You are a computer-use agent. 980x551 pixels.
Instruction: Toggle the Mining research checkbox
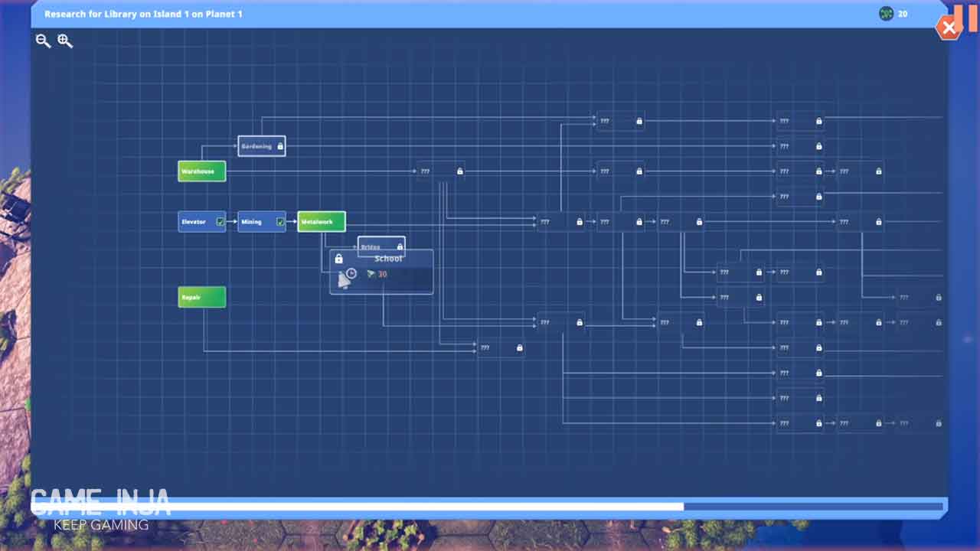[x=280, y=222]
